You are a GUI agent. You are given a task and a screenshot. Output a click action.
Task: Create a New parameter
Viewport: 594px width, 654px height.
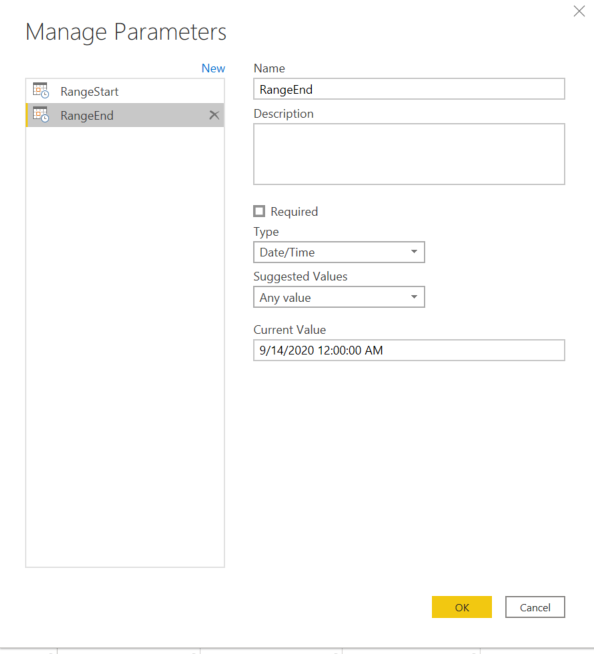coord(213,68)
